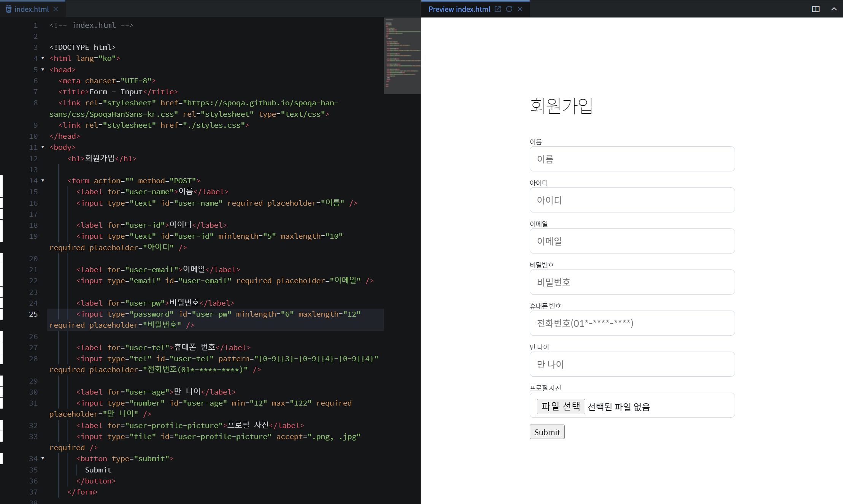Toggle the split panel layout icon
Screen dimensions: 843x504
816,9
